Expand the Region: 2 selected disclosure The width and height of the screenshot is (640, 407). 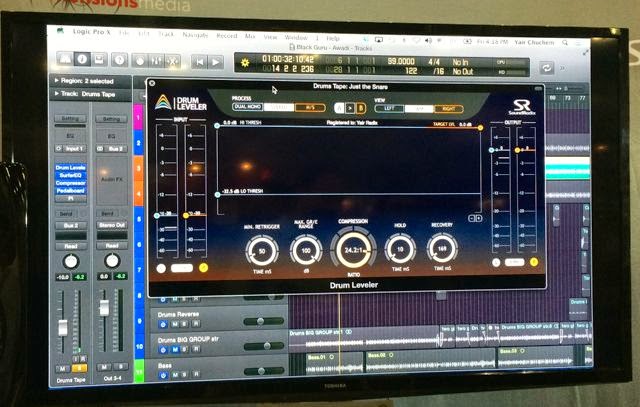click(57, 80)
